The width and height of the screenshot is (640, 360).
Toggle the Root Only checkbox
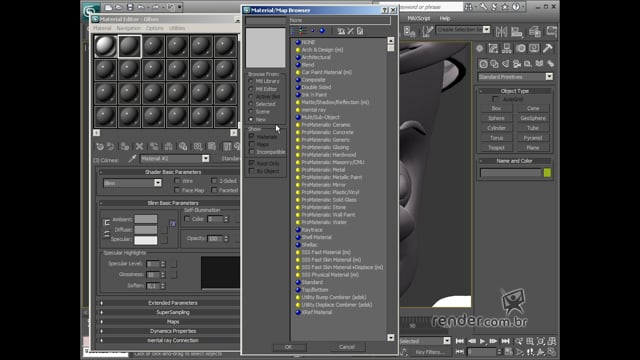click(251, 163)
